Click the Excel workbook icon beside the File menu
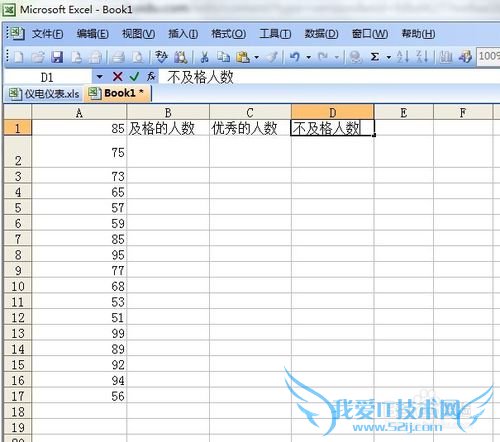Screen dimensions: 500x442 coord(17,33)
